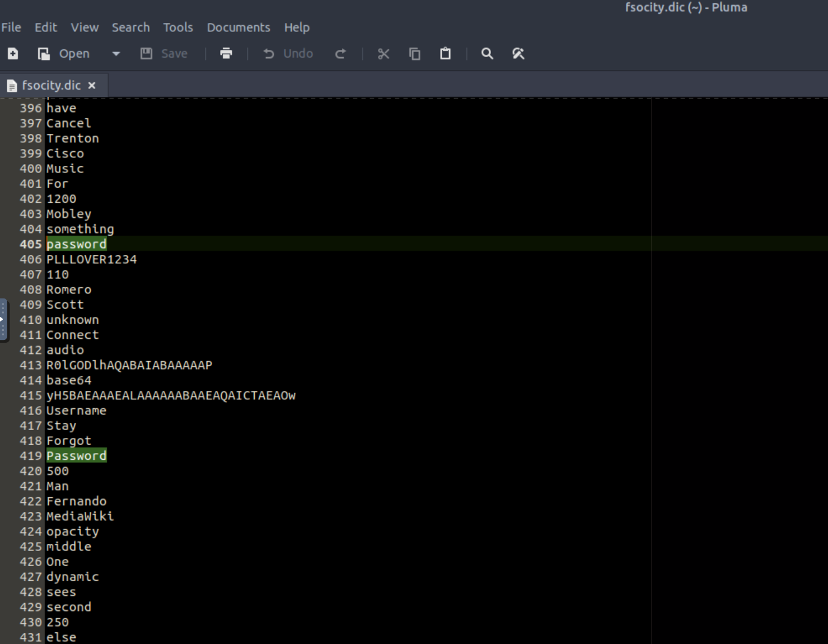
Task: Click the word MediaWiki on line 423
Action: point(80,516)
